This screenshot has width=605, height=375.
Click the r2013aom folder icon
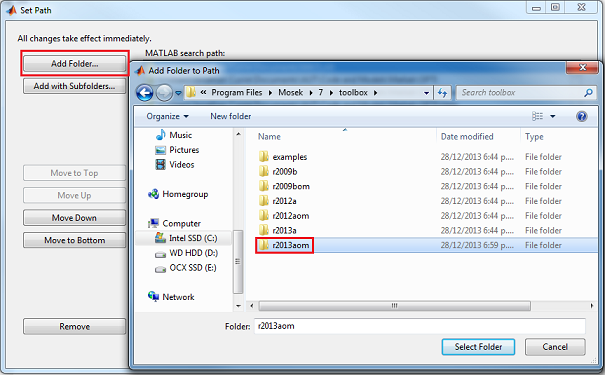point(264,245)
